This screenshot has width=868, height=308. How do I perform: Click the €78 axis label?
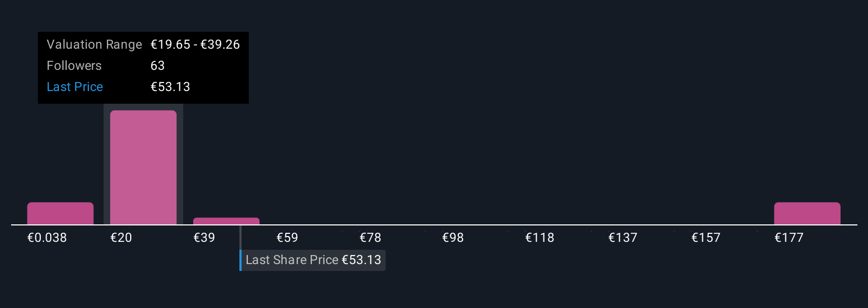click(x=370, y=238)
